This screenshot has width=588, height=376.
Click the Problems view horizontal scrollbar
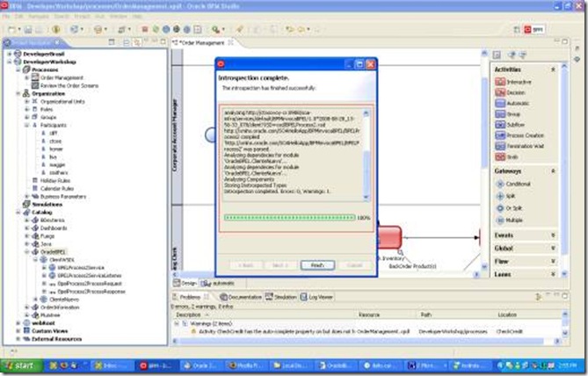click(366, 341)
